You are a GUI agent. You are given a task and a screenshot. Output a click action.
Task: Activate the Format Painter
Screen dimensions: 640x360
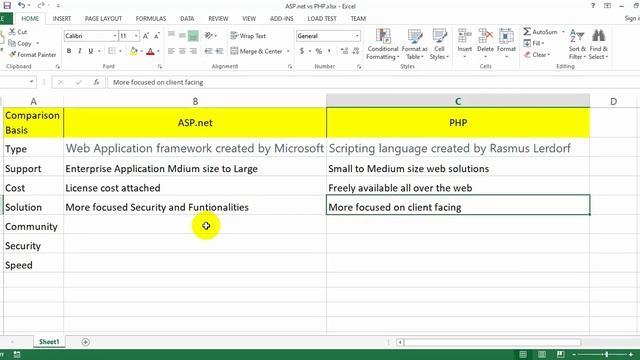click(x=32, y=54)
